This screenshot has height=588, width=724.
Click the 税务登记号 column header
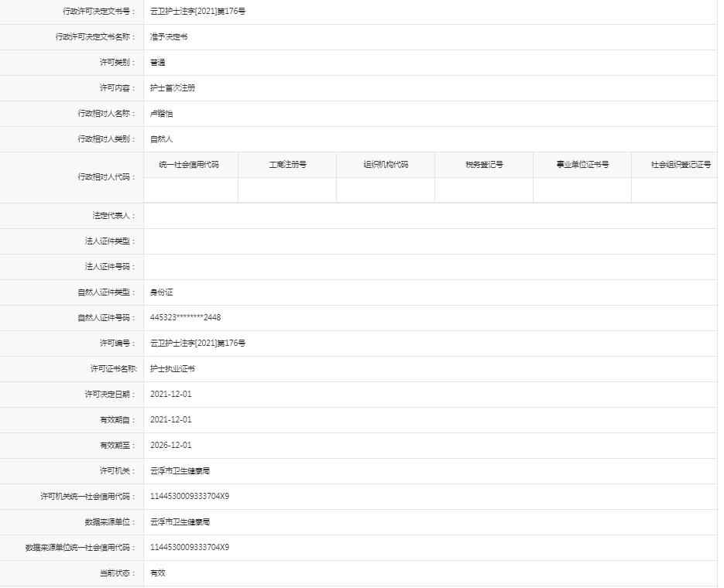coord(483,163)
